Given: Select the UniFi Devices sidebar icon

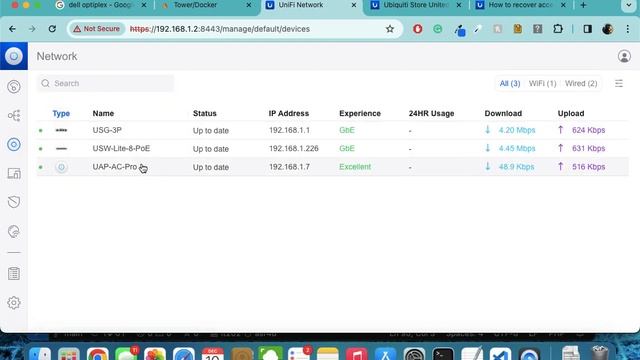Looking at the screenshot, I should pos(14,144).
